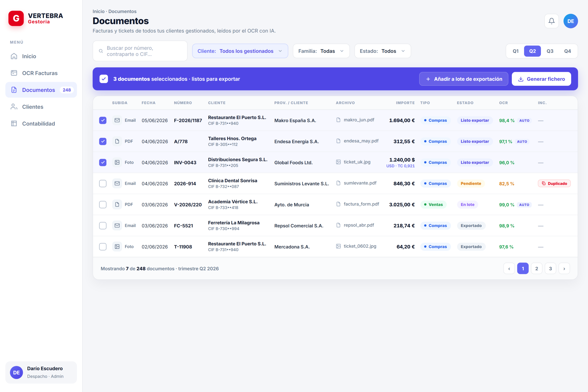
Task: Click the Duplicado incident badge
Action: (x=554, y=184)
